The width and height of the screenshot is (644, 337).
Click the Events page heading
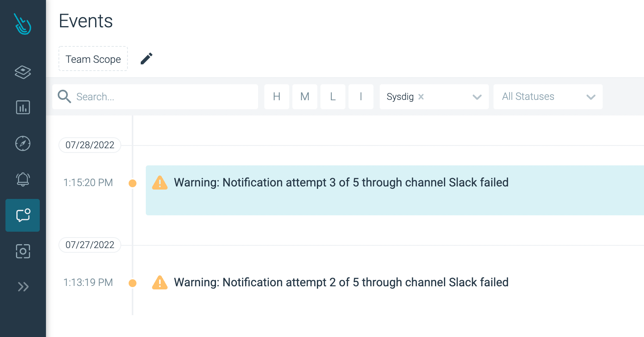point(86,21)
